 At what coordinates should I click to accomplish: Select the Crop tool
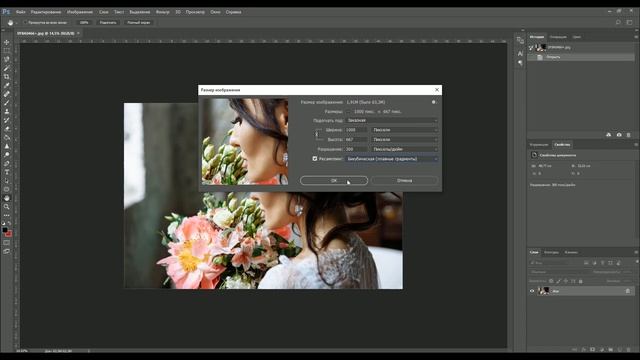tap(7, 76)
